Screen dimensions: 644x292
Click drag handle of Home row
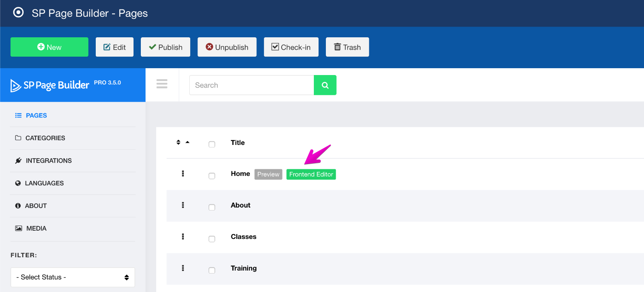coord(183,174)
